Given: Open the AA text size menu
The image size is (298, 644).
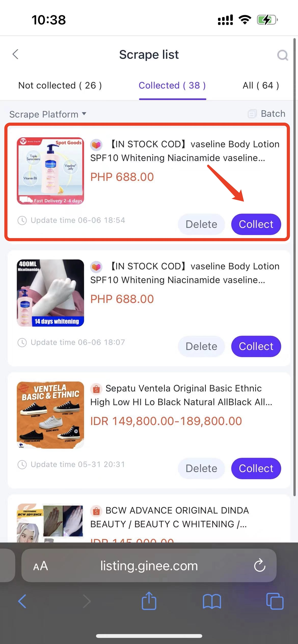Looking at the screenshot, I should (x=40, y=566).
